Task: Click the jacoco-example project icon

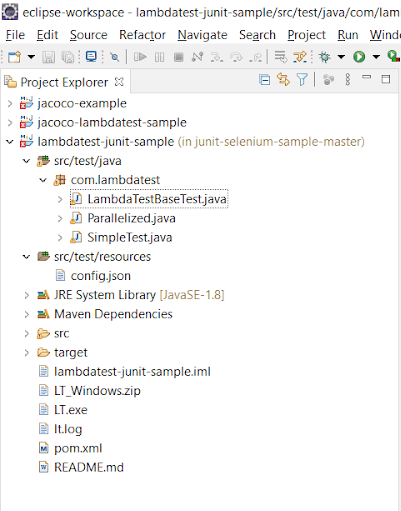Action: pos(26,103)
